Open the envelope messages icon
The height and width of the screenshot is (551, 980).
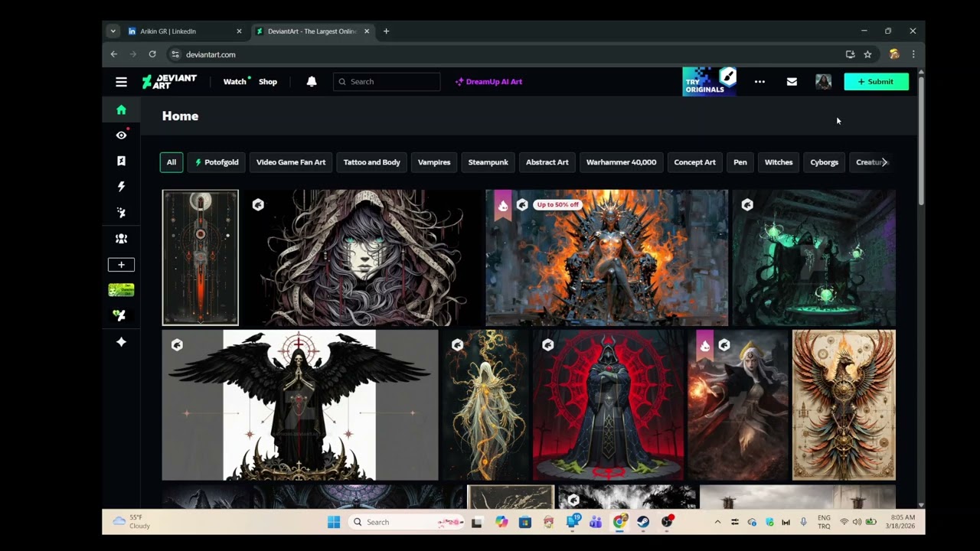click(792, 82)
